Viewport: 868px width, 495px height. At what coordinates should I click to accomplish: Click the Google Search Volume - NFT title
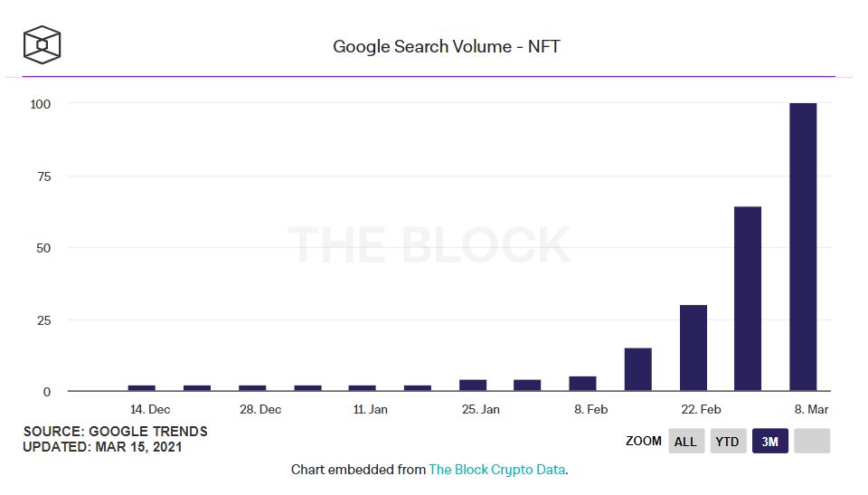click(447, 46)
